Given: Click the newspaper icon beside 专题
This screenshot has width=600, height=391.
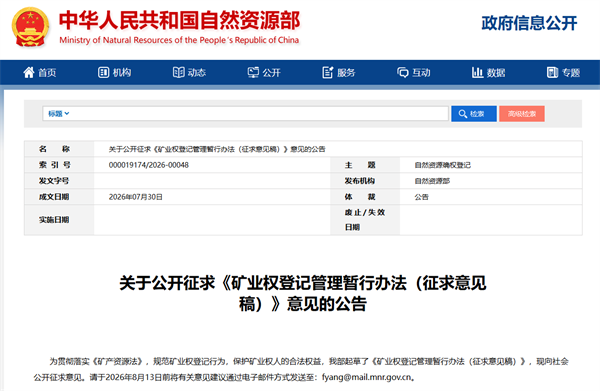Looking at the screenshot, I should pos(552,72).
